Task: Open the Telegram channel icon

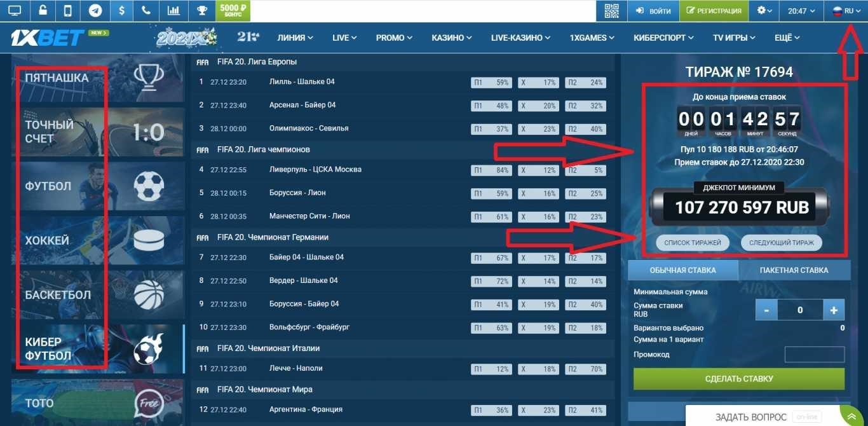Action: (x=95, y=11)
